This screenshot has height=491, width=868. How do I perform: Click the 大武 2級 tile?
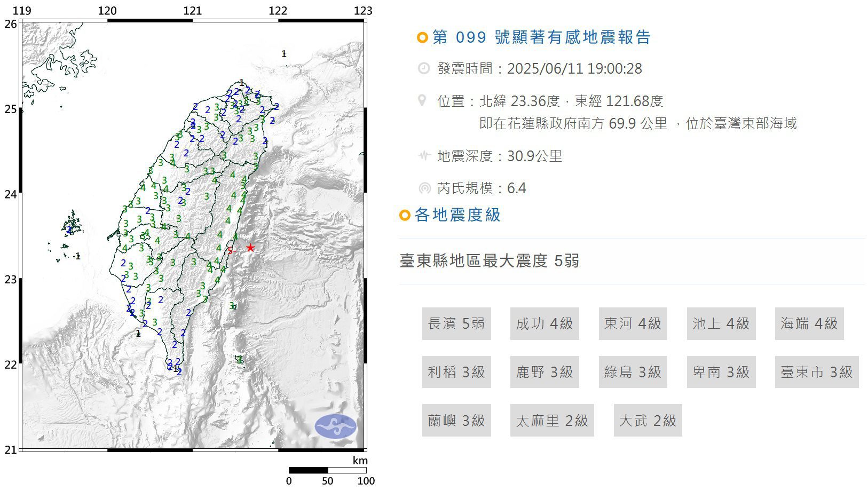pyautogui.click(x=648, y=421)
